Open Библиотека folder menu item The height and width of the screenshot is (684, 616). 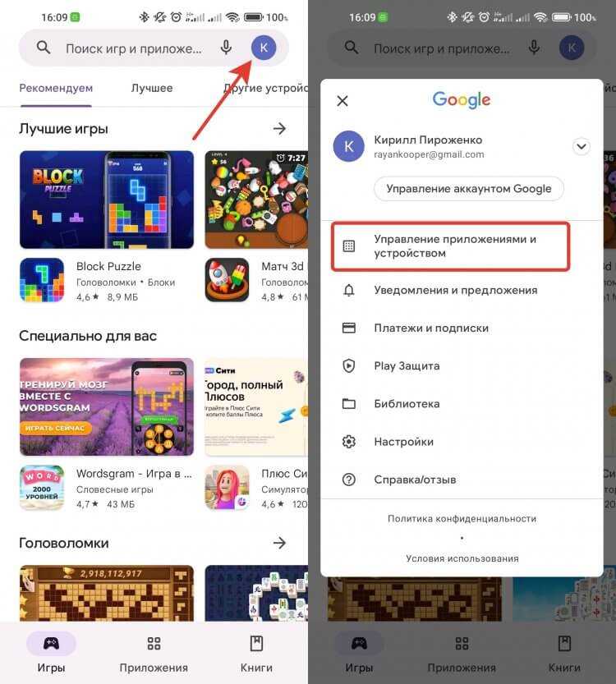(x=462, y=403)
